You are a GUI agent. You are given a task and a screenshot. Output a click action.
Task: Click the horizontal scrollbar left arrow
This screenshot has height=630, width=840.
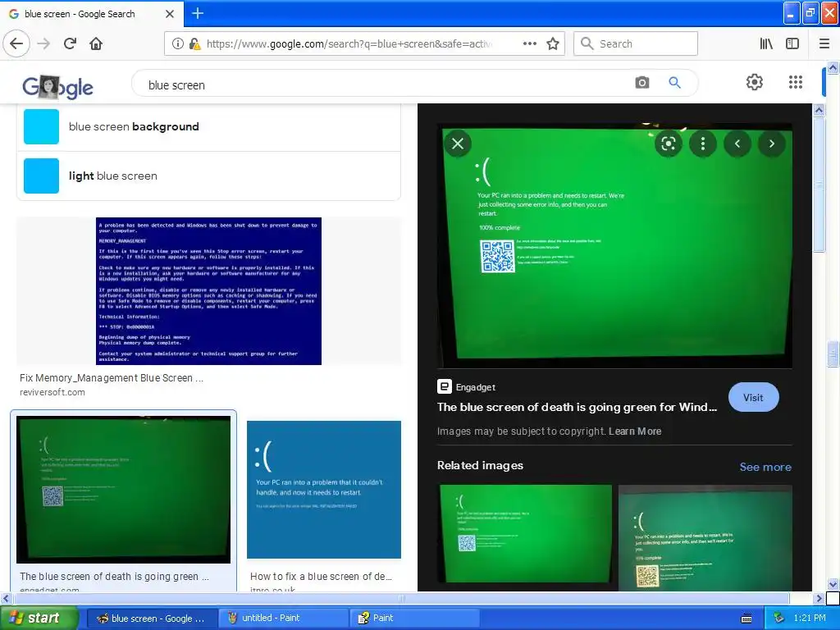click(x=6, y=598)
